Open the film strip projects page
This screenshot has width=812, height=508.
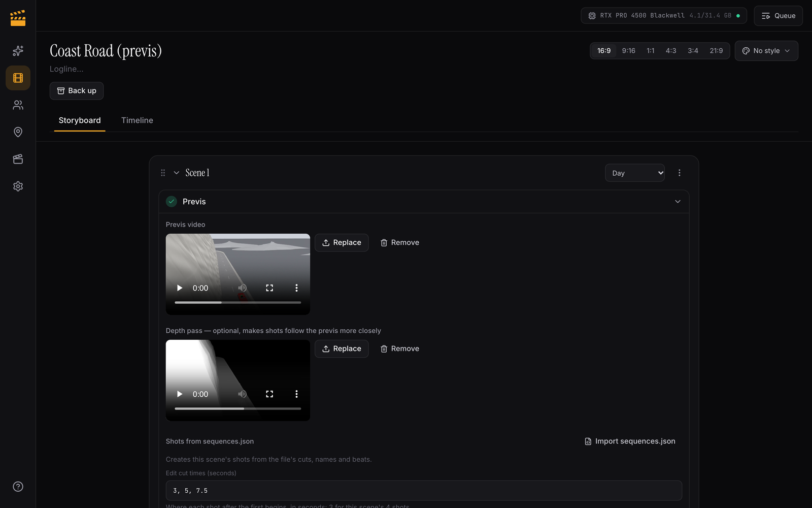18,78
